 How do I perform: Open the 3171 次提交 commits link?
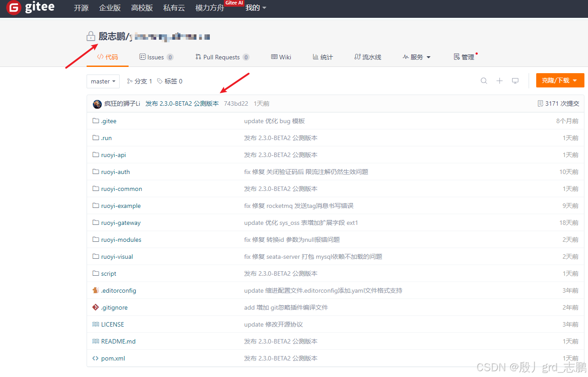[559, 104]
